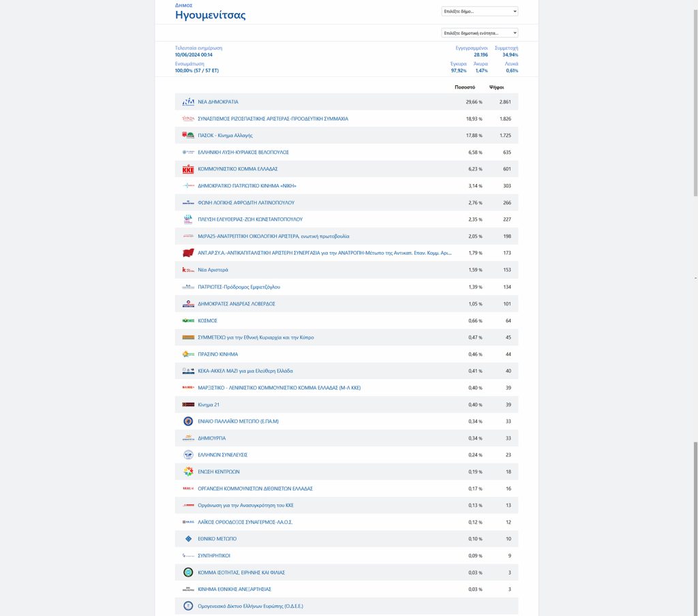Viewport: 698px width, 616px height.
Task: Select ΠΑΤΡΙΩΤΕΣ-Πρόδρομος Εμφιετζόγλου name
Action: pyautogui.click(x=239, y=287)
